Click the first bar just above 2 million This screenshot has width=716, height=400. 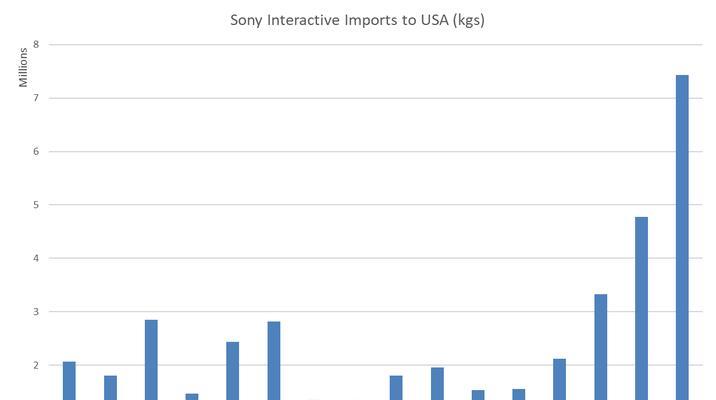click(x=69, y=381)
